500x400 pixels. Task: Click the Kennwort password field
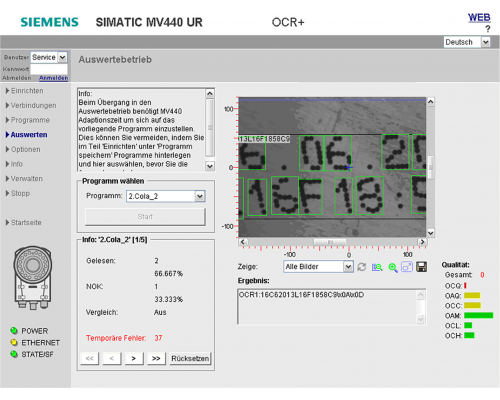(49, 69)
